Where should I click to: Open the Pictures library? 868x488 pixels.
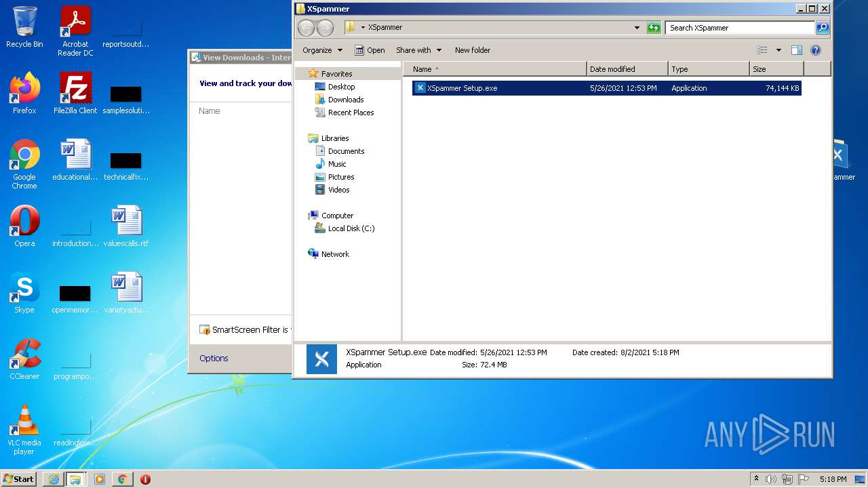point(341,177)
